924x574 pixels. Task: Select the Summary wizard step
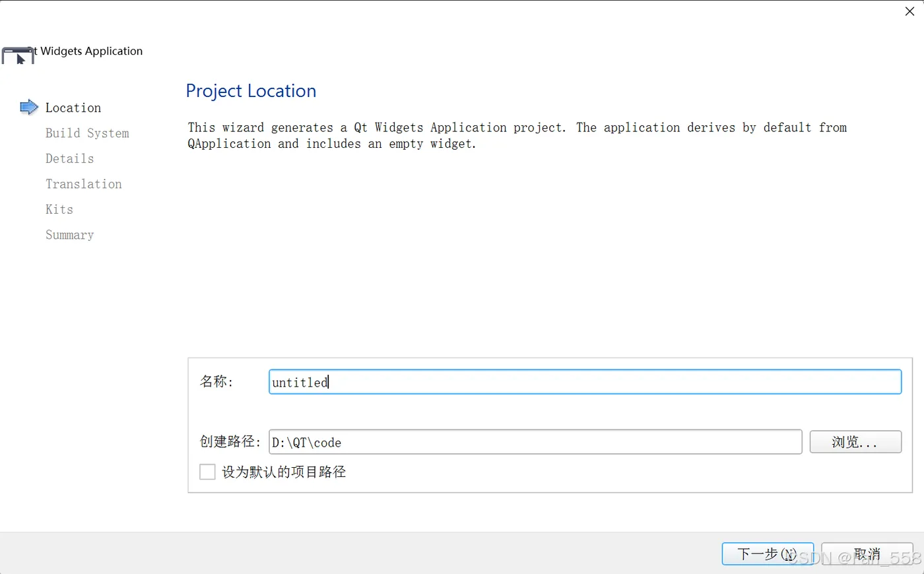(x=69, y=235)
